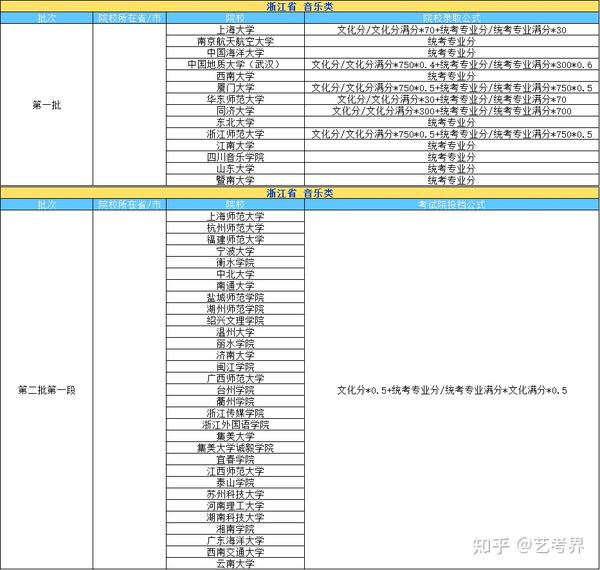Click the 西南大学 cell

tap(235, 76)
